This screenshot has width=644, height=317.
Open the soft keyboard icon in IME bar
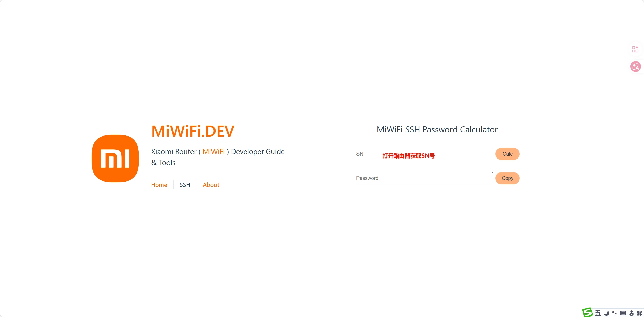pos(623,313)
